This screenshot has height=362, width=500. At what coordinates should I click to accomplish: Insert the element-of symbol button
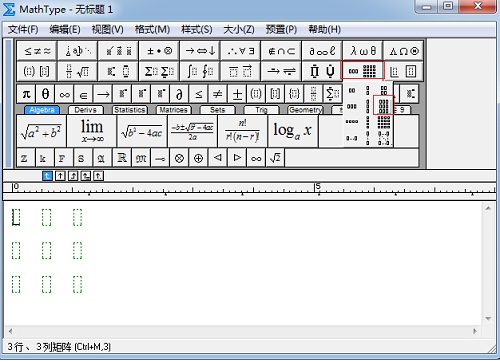(x=84, y=94)
